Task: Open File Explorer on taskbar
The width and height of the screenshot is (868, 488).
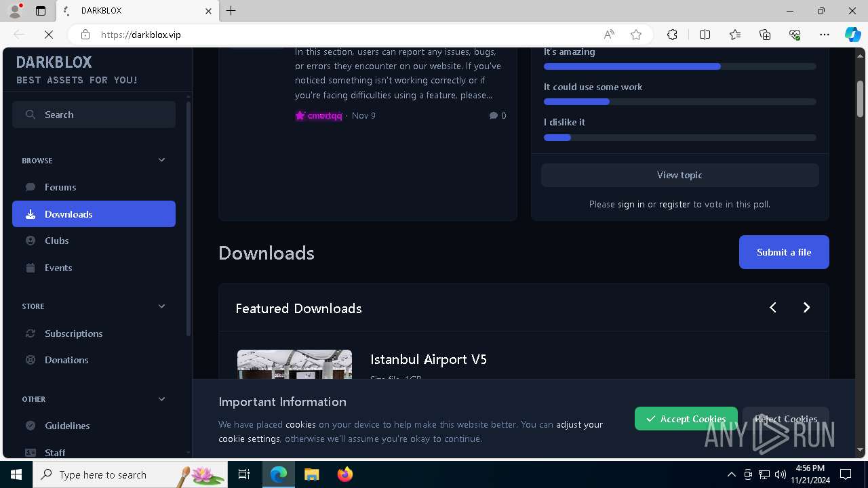Action: pyautogui.click(x=311, y=474)
